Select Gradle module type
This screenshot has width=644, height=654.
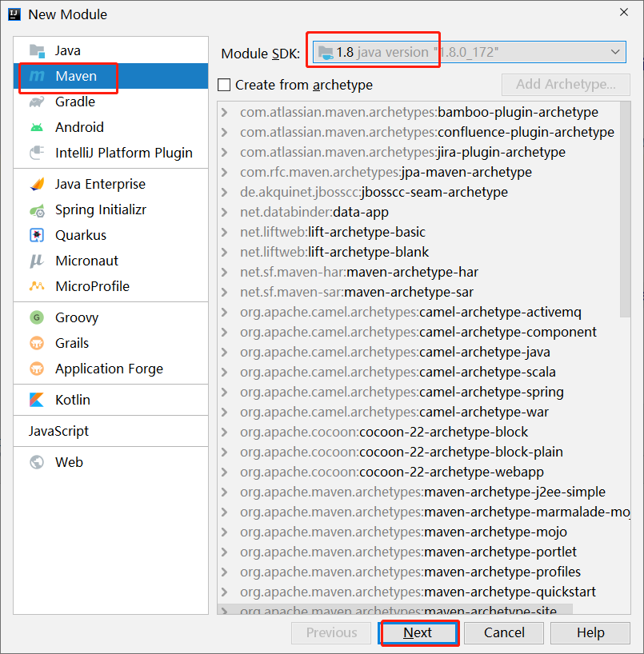coord(110,102)
